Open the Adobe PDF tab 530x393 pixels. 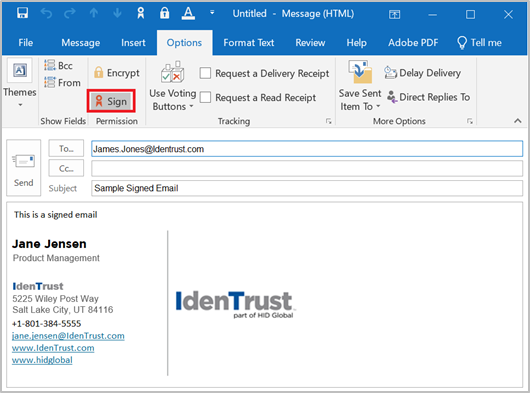pos(413,43)
